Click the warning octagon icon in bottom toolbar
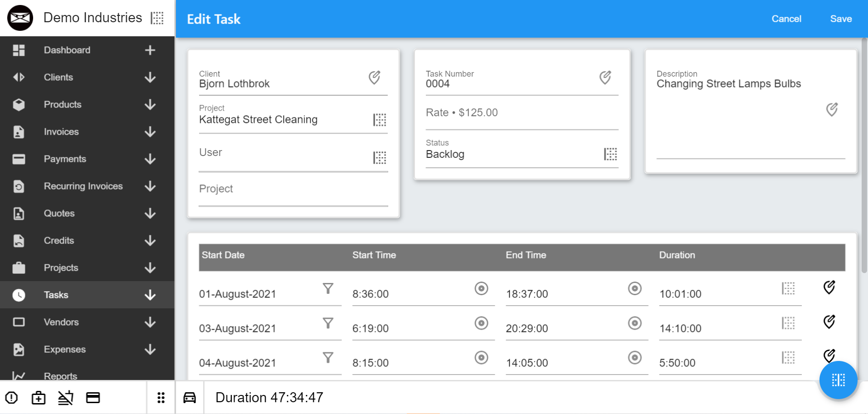868x414 pixels. coord(11,397)
